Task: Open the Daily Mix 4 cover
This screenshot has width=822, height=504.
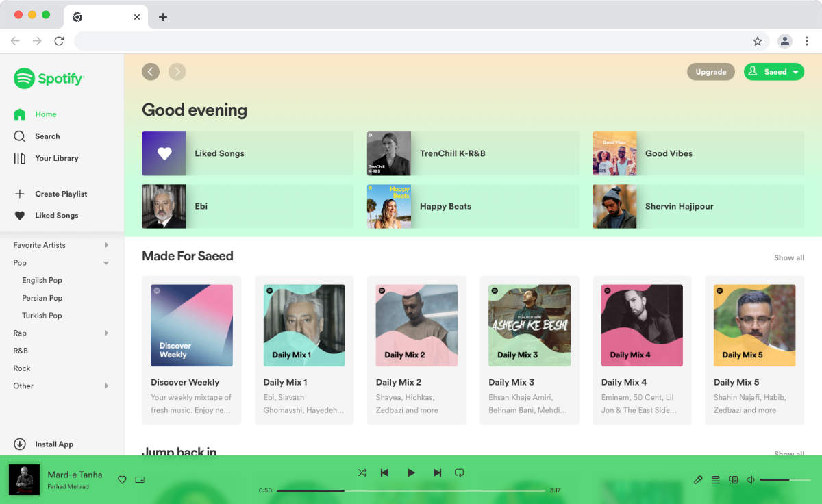Action: point(642,325)
